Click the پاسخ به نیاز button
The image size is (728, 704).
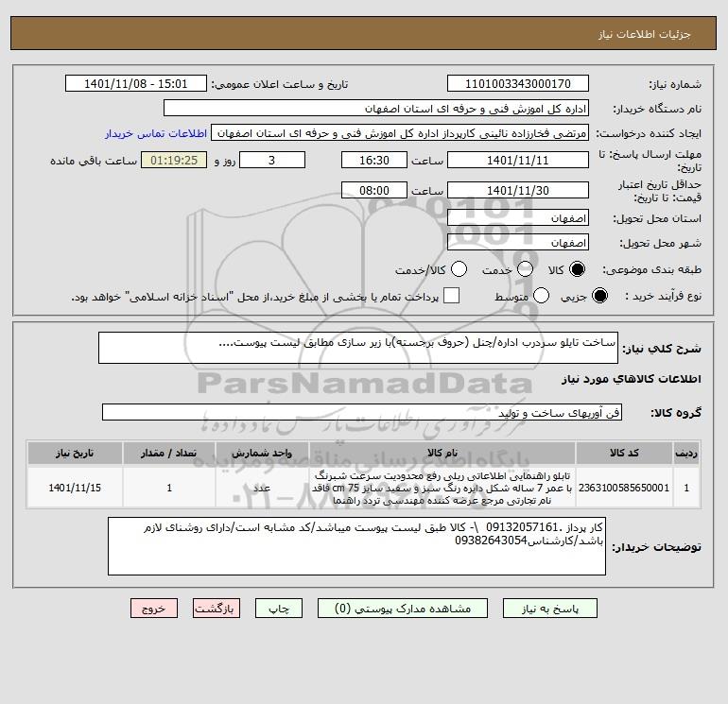click(x=550, y=609)
